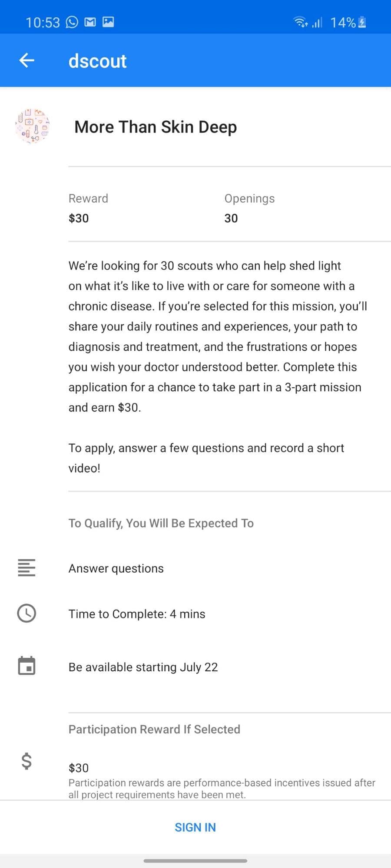This screenshot has height=868, width=391.
Task: Tap the More Than Skin Deep mission avatar
Action: [32, 127]
